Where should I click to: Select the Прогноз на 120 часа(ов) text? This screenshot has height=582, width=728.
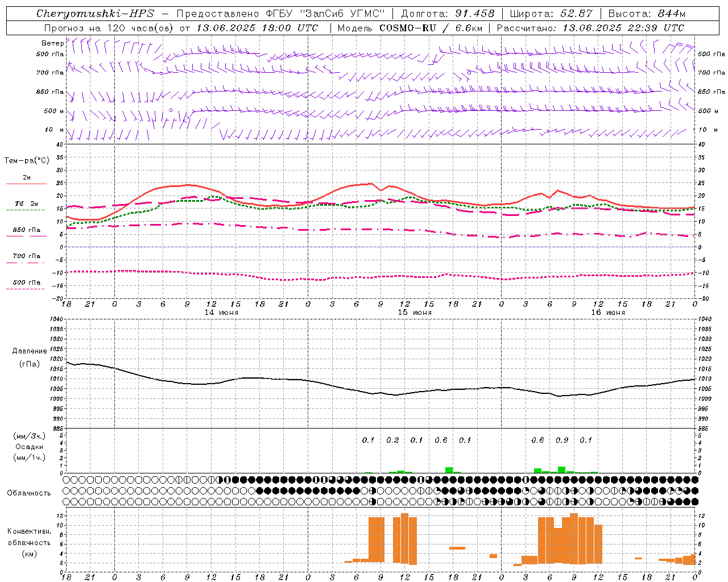click(109, 28)
